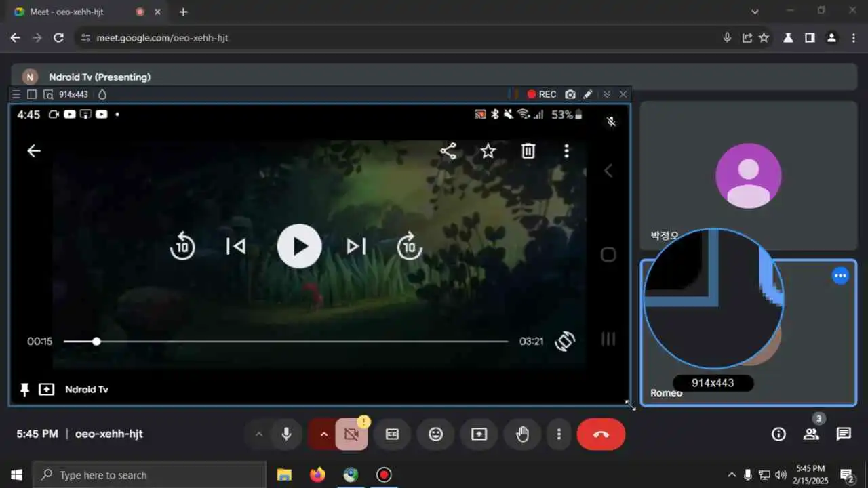Mute the microphone in Meet controls
The width and height of the screenshot is (868, 488).
(286, 434)
